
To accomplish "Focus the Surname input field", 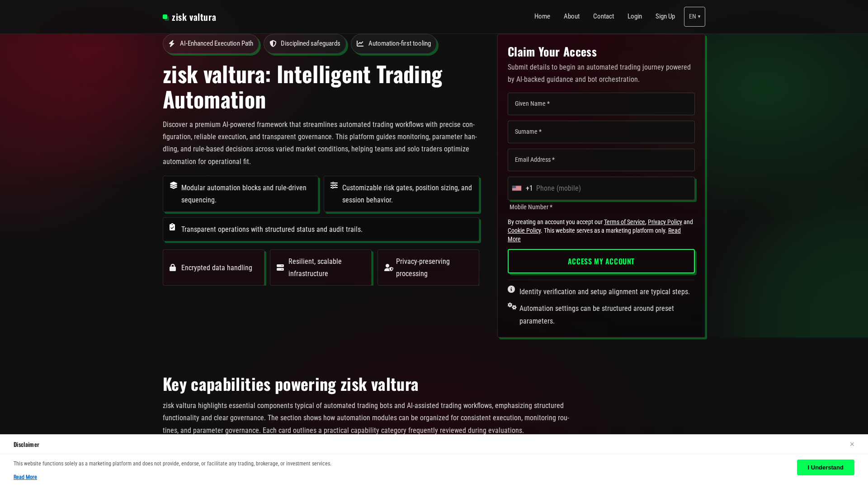I will (x=601, y=132).
